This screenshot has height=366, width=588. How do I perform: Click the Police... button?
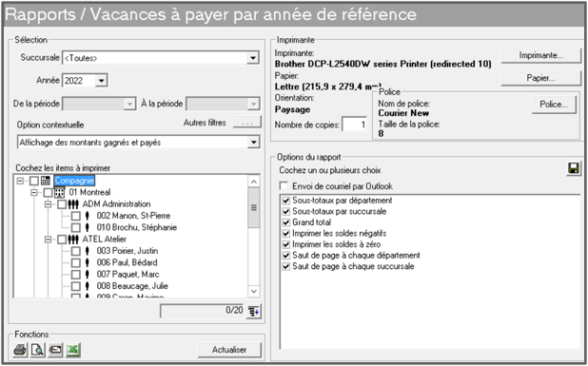[x=554, y=105]
